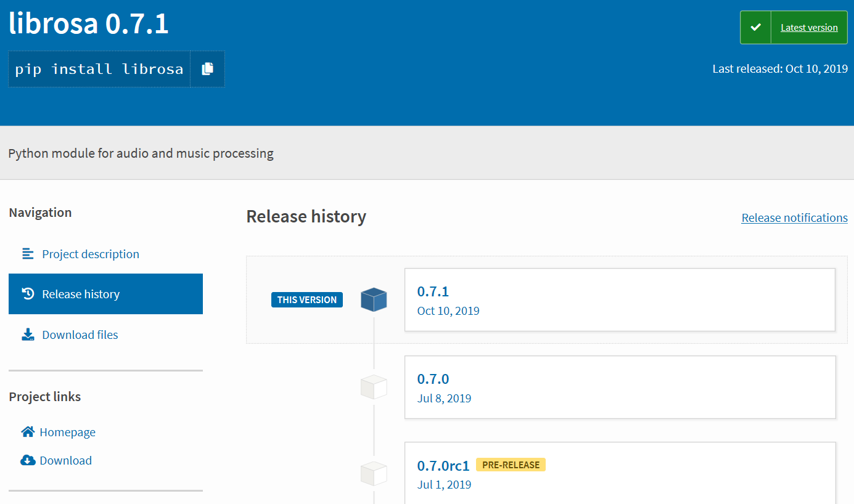Click the 'Release history' main heading

[306, 216]
